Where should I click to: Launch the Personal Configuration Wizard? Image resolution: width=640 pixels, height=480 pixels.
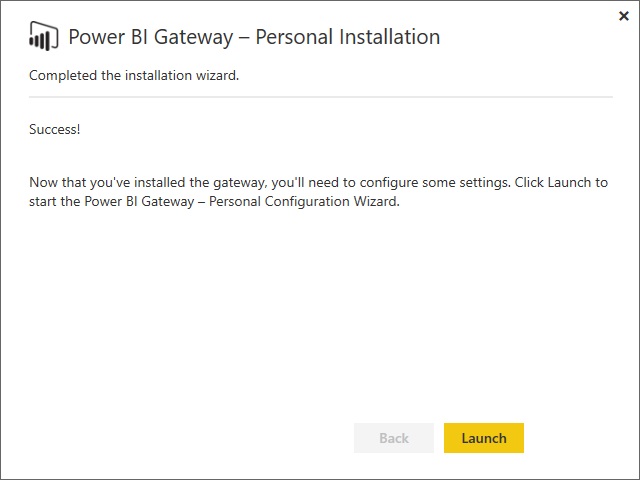tap(484, 438)
